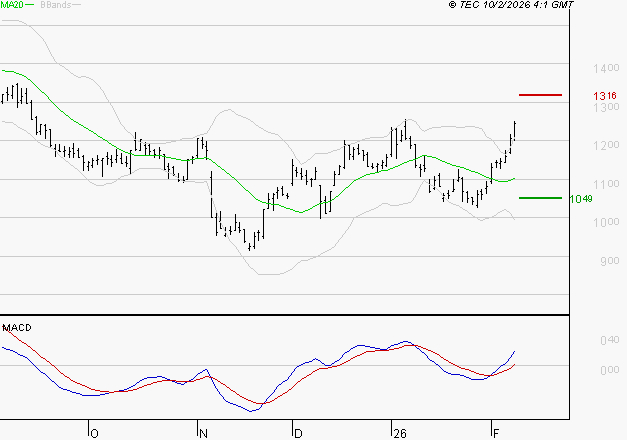The width and height of the screenshot is (627, 440).
Task: Click the 1000 price axis label
Action: (606, 222)
